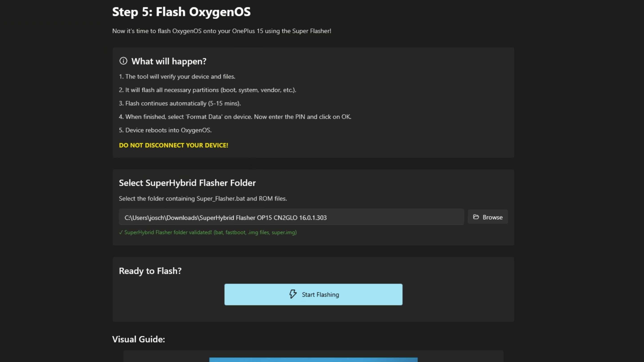644x362 pixels.
Task: Click step 5 'Device reboots into OxygenOS'
Action: click(165, 130)
